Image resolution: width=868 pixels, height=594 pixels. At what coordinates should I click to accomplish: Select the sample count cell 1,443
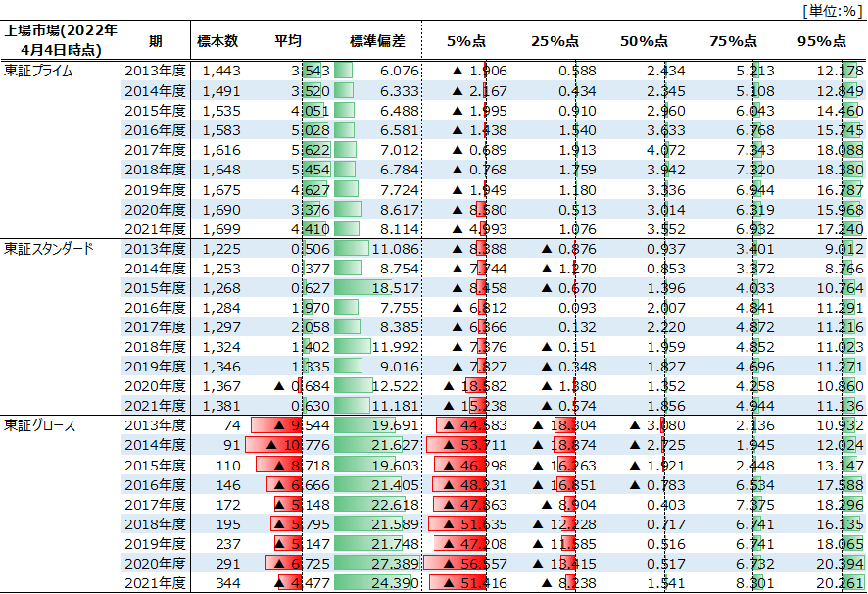tap(220, 72)
